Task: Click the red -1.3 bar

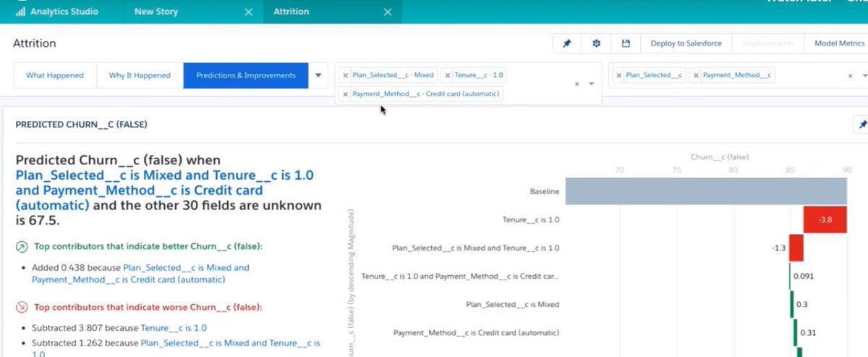Action: click(796, 248)
